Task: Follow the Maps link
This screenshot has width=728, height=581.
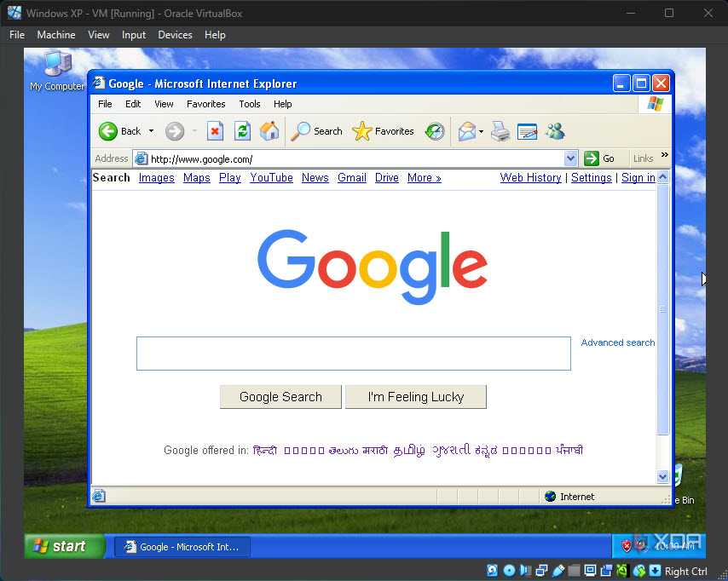Action: pyautogui.click(x=196, y=178)
